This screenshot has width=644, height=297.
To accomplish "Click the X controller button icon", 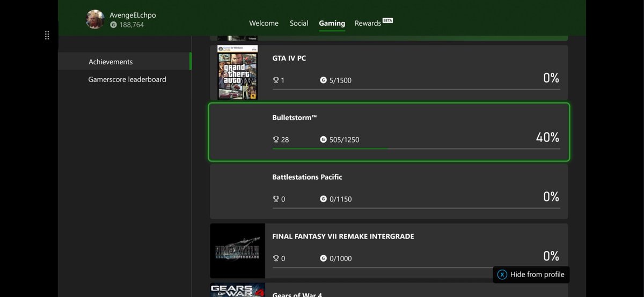I will pyautogui.click(x=502, y=274).
